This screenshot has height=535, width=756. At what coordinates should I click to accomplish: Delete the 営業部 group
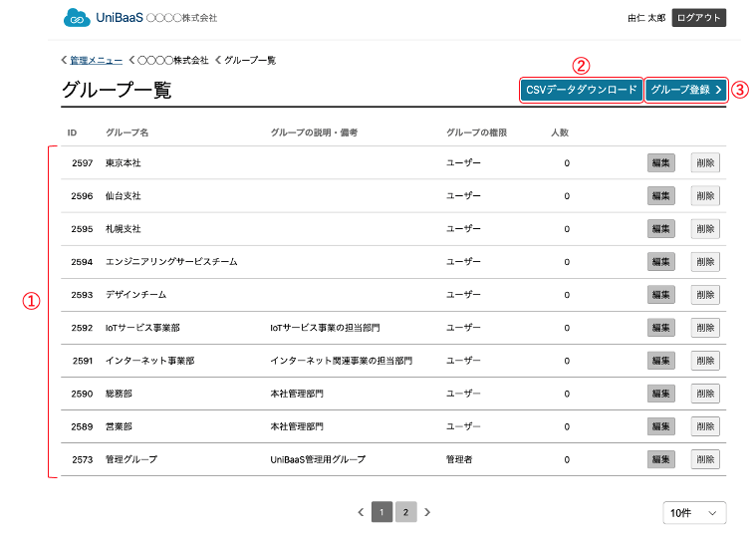tap(705, 426)
